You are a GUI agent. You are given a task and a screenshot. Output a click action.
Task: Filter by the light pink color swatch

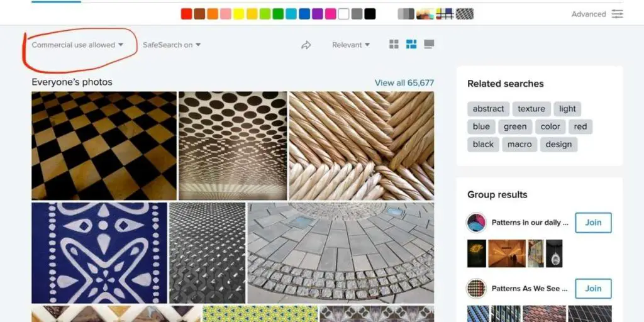click(x=226, y=14)
